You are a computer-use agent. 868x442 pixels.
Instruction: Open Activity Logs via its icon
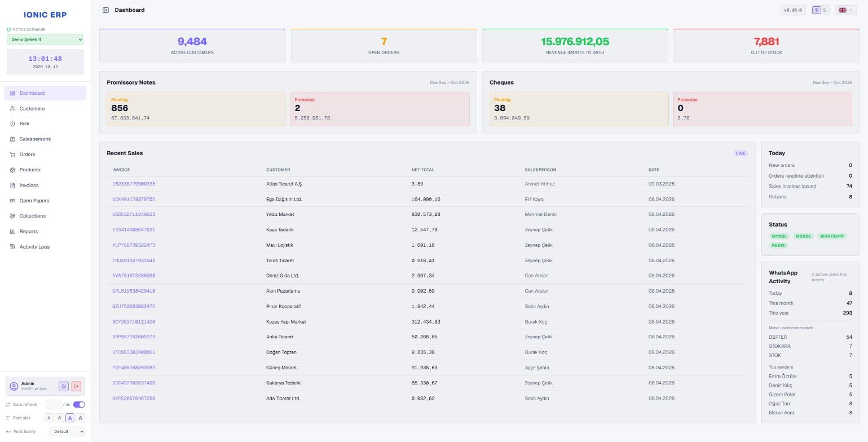[x=12, y=247]
